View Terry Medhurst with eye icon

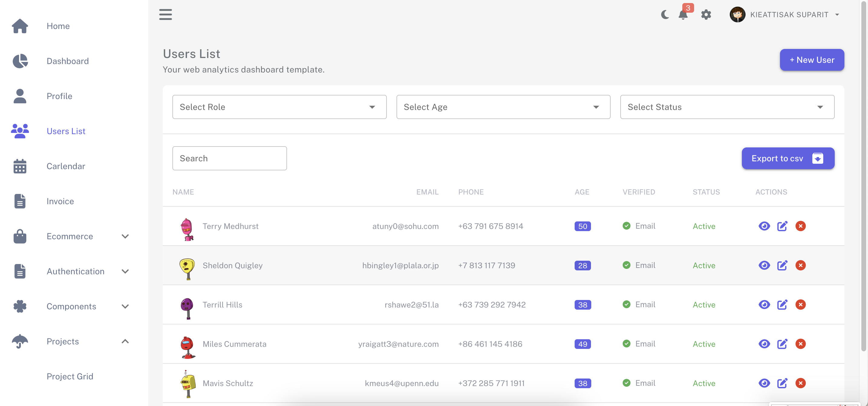point(764,226)
